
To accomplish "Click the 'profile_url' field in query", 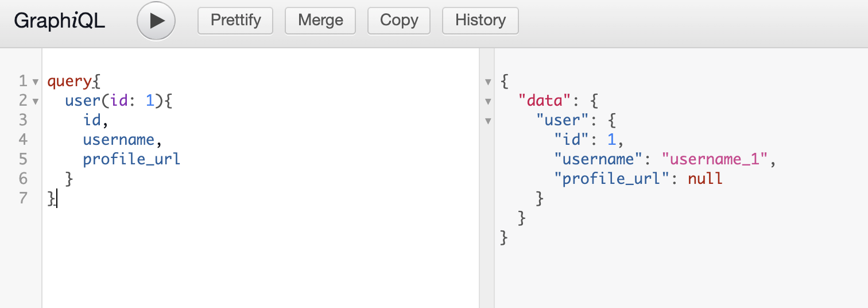I will click(132, 159).
